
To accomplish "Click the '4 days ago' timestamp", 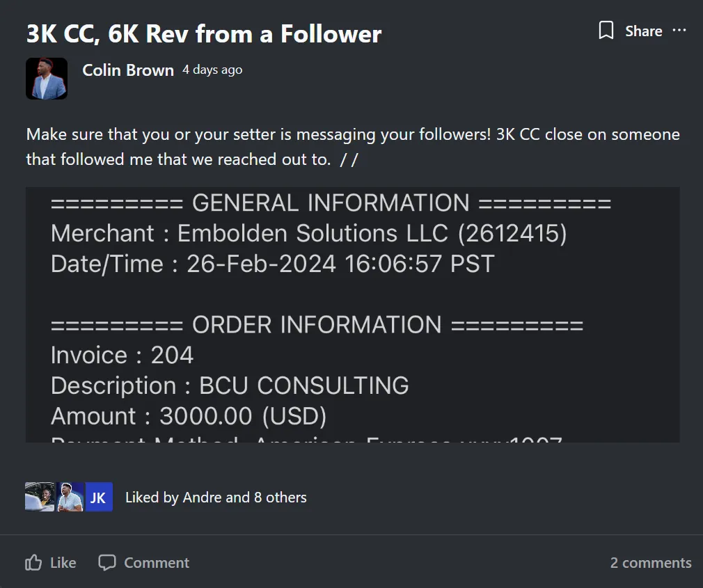I will click(x=212, y=70).
